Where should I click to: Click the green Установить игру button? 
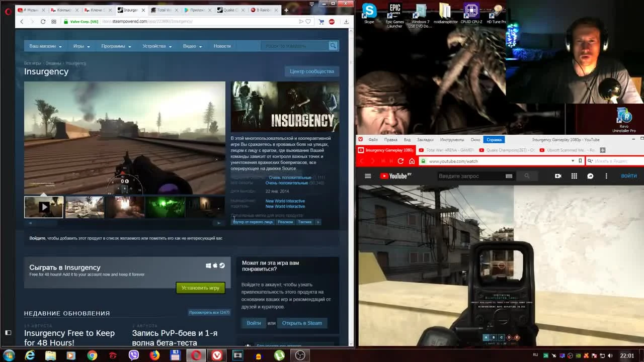coord(200,288)
